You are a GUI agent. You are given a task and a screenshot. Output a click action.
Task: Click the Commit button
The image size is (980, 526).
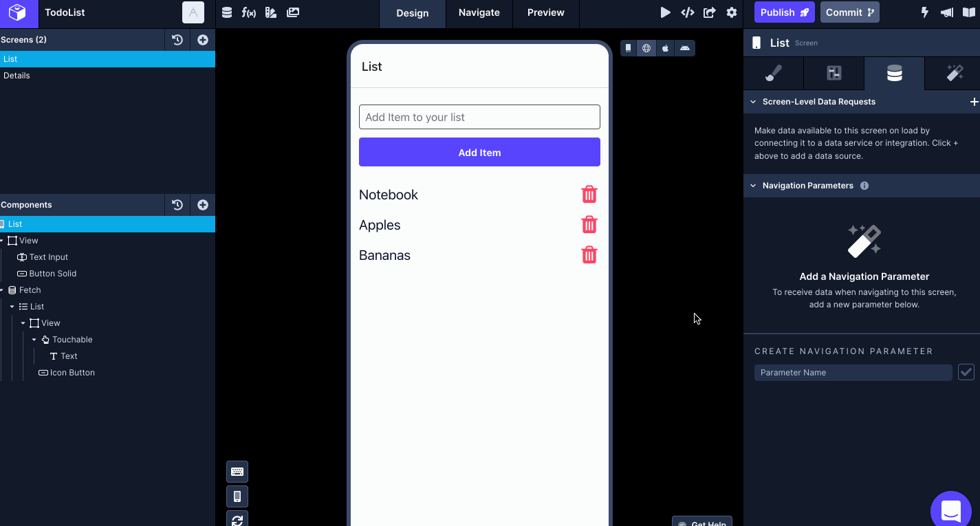click(x=850, y=12)
